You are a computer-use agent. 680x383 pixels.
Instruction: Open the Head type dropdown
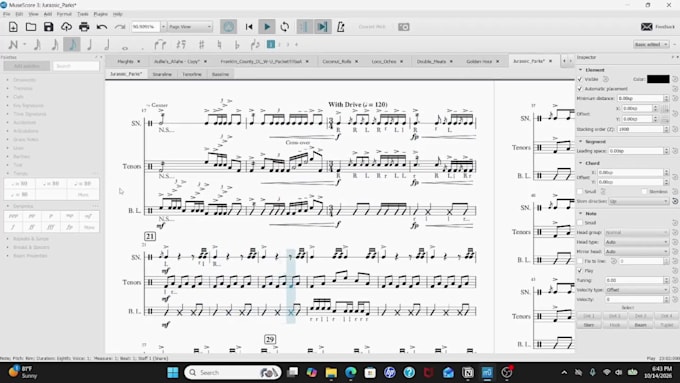tap(636, 242)
